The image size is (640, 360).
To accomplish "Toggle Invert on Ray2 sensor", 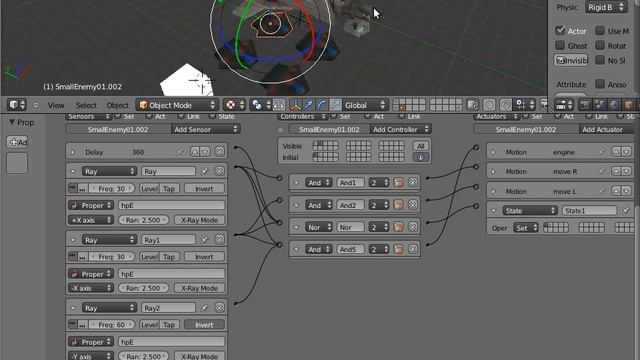I will point(204,325).
